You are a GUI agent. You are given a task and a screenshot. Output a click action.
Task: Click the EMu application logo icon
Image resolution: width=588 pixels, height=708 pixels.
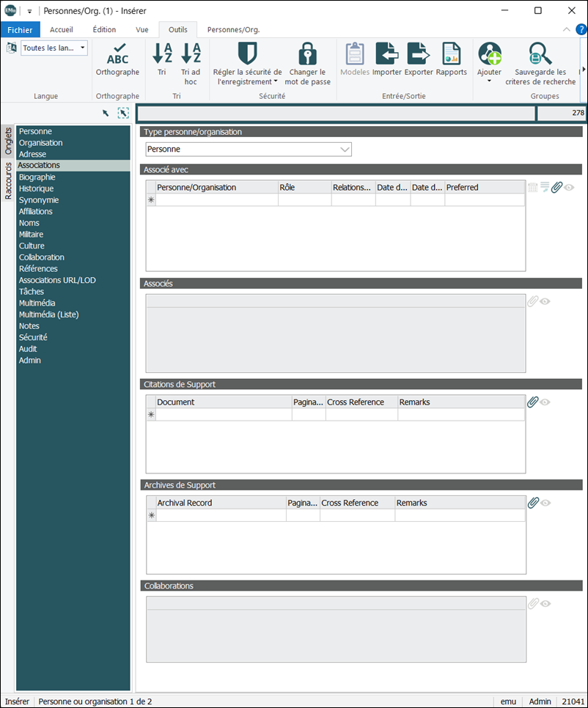tap(10, 10)
